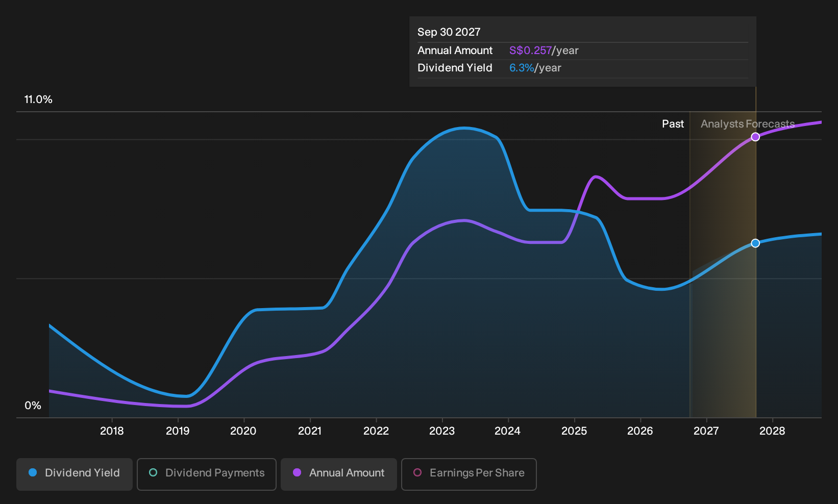
Task: Click the 2027 x-axis label
Action: 706,431
